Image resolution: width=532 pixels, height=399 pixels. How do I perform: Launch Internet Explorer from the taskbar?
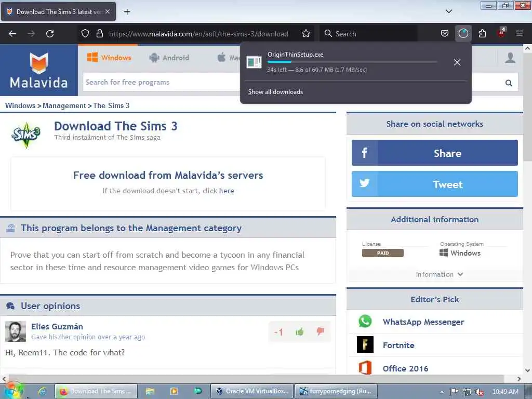click(x=42, y=392)
